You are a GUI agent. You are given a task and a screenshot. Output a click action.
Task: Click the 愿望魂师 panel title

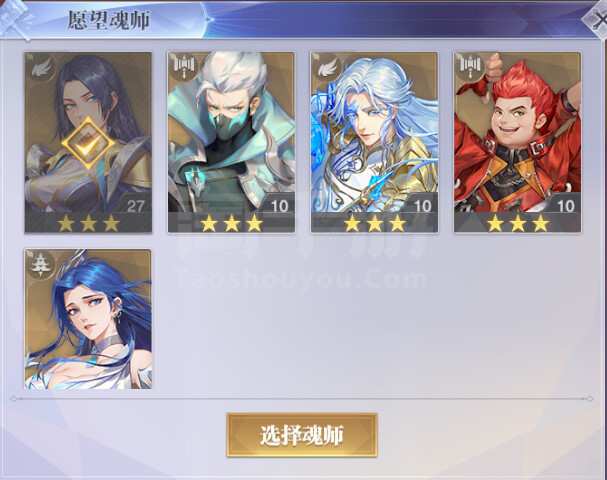pyautogui.click(x=109, y=20)
